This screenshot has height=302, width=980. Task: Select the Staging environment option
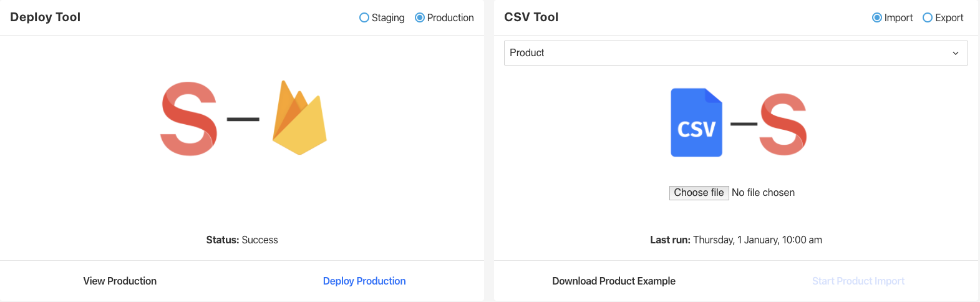point(364,18)
